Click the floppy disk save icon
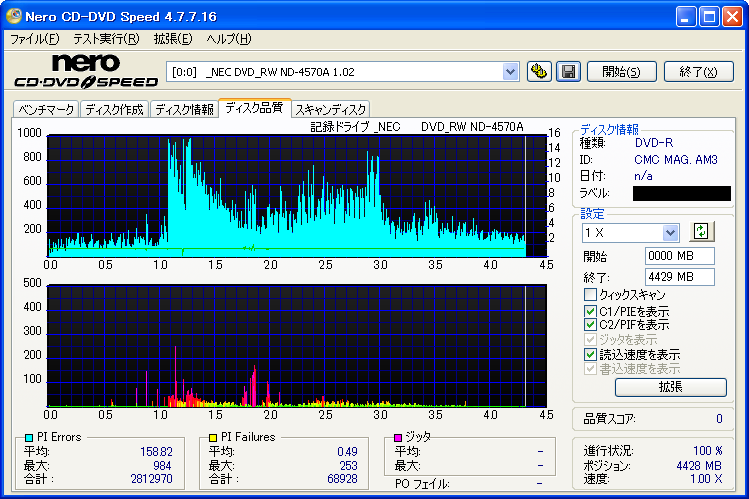This screenshot has width=749, height=499. pos(568,72)
